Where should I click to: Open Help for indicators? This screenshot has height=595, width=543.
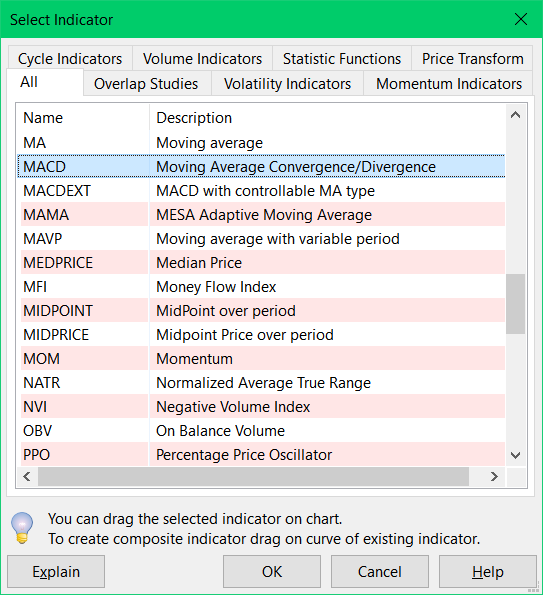point(488,571)
